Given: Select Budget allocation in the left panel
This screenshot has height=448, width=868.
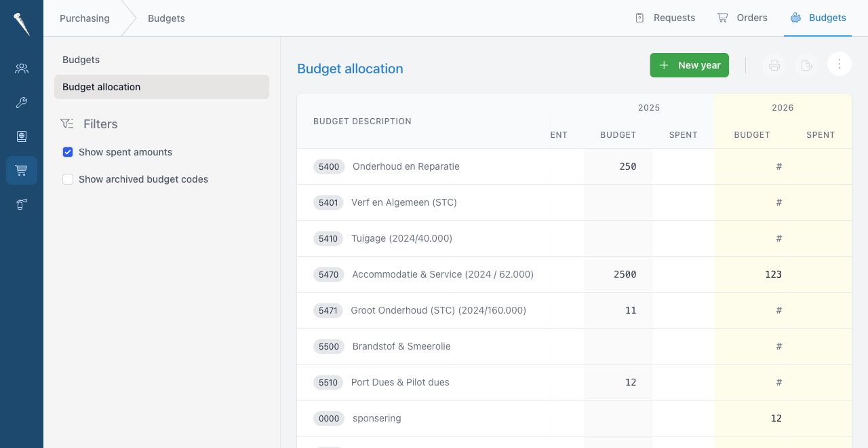Looking at the screenshot, I should point(161,87).
